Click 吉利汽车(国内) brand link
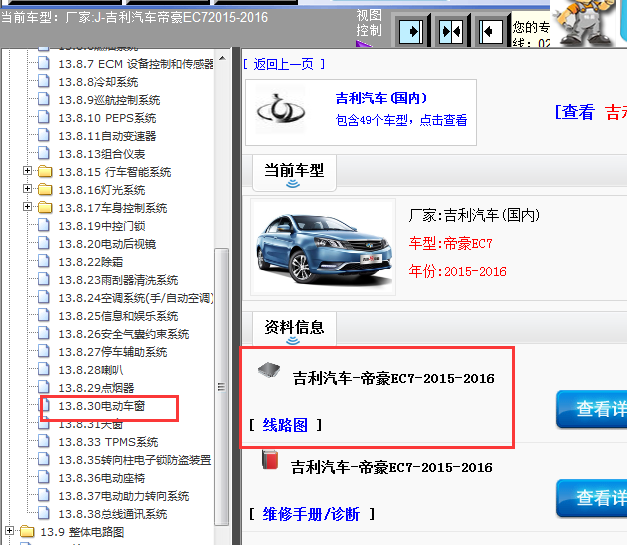627x545 pixels. (381, 98)
